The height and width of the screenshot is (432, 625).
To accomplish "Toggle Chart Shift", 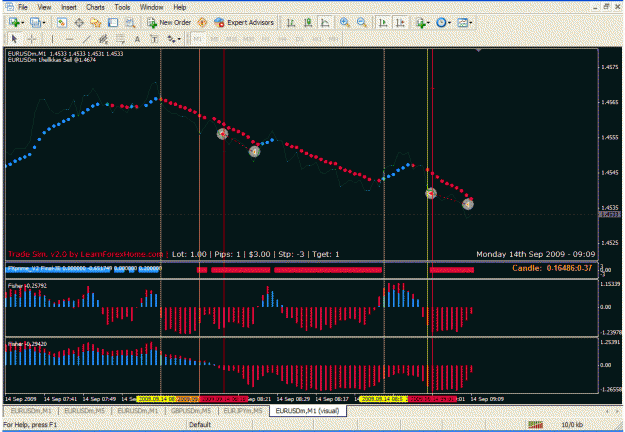I will pyautogui.click(x=400, y=23).
